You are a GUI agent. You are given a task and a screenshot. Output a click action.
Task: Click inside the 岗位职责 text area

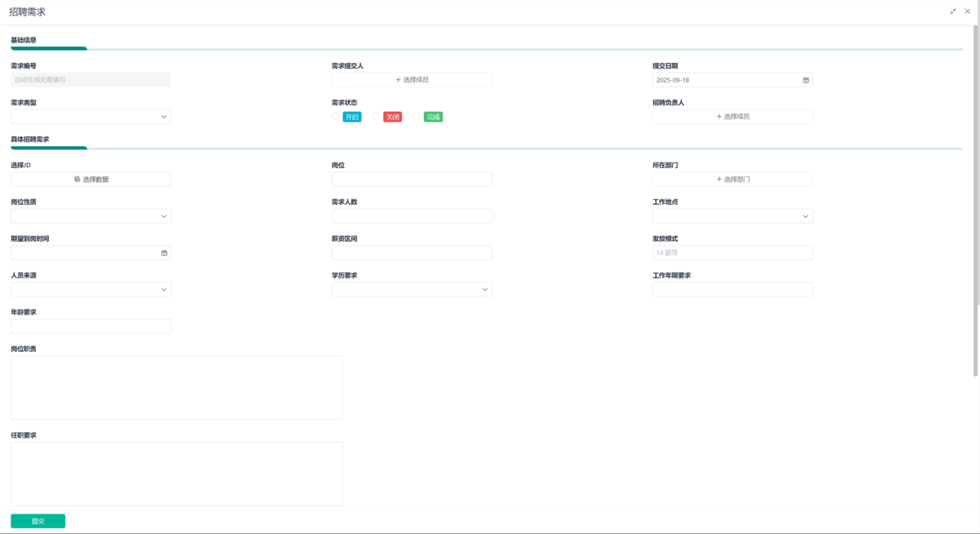(176, 388)
